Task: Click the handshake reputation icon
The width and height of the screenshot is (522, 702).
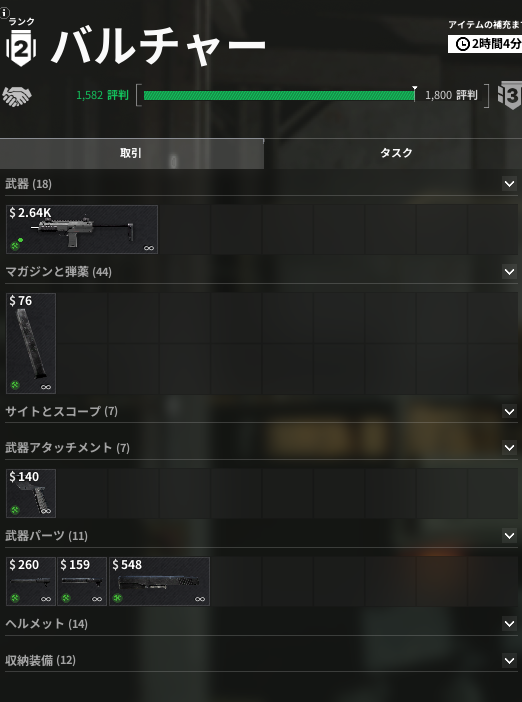Action: tap(17, 96)
